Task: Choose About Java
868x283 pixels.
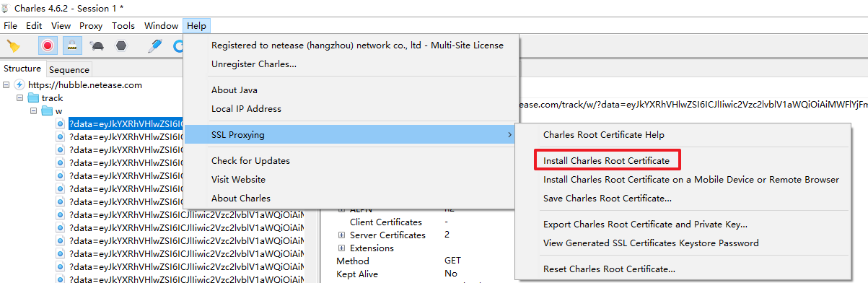Action: click(351, 90)
